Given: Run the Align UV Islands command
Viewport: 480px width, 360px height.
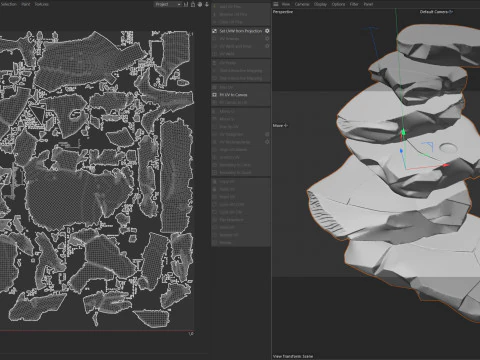Looking at the screenshot, I should click(x=241, y=150).
